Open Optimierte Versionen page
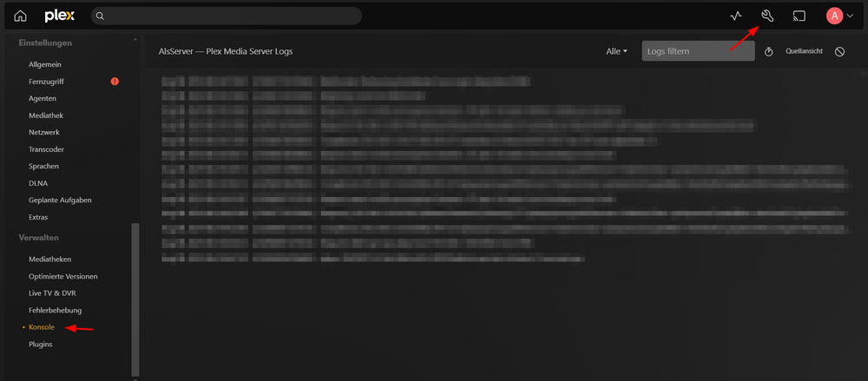868x381 pixels. tap(63, 276)
